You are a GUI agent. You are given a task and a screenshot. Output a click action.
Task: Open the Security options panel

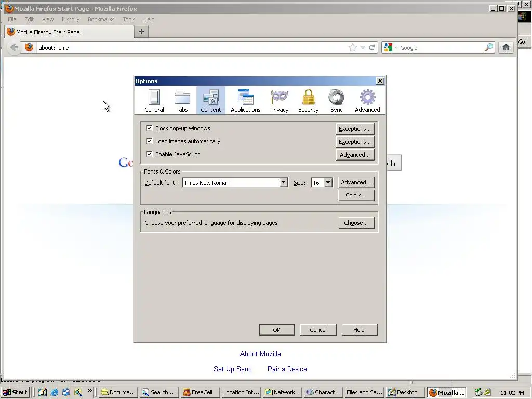pos(309,100)
